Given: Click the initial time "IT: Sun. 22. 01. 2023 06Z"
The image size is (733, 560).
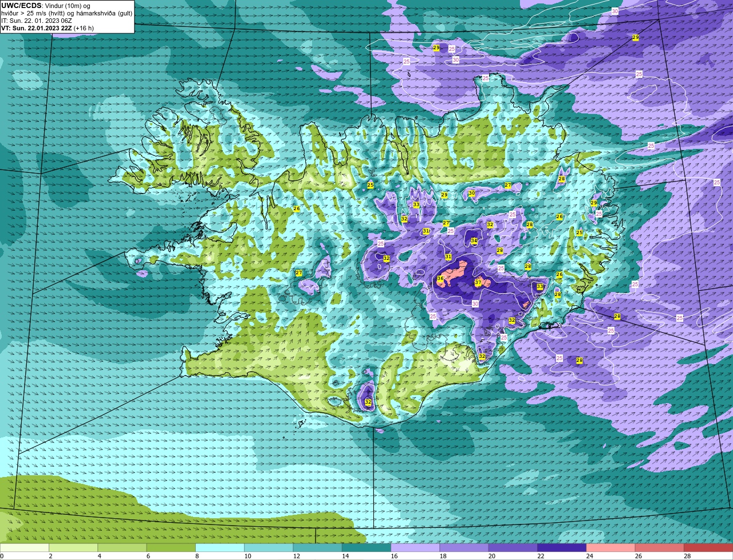Looking at the screenshot, I should click(x=37, y=21).
